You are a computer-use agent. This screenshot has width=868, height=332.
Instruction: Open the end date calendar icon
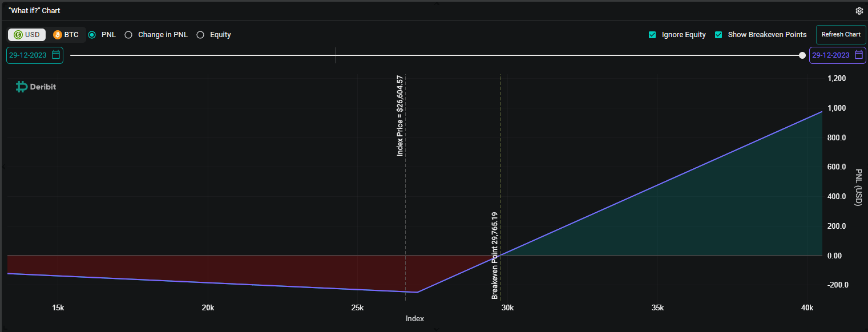[859, 55]
